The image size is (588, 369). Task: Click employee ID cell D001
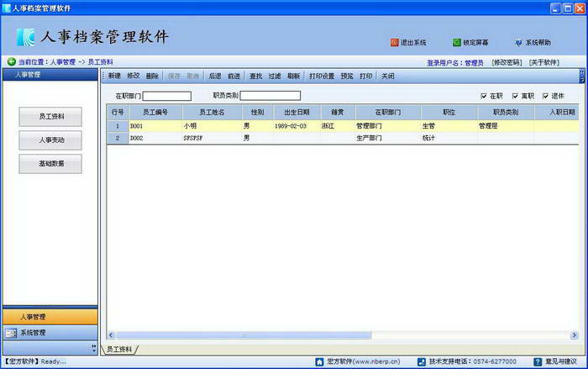[x=155, y=126]
